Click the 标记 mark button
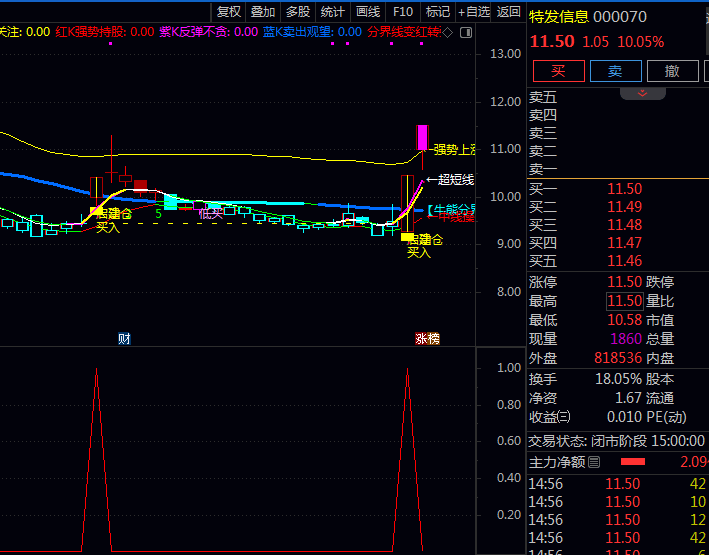Image resolution: width=709 pixels, height=555 pixels. [x=438, y=12]
